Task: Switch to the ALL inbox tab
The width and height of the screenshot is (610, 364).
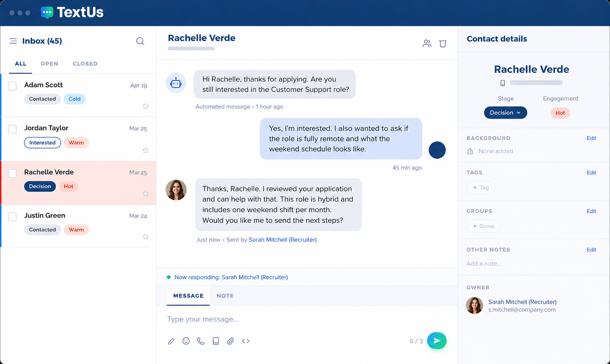Action: (21, 64)
